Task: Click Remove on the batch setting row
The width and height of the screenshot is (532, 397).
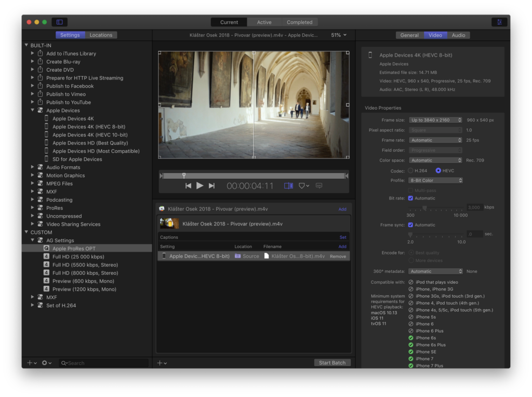Action: [x=338, y=256]
